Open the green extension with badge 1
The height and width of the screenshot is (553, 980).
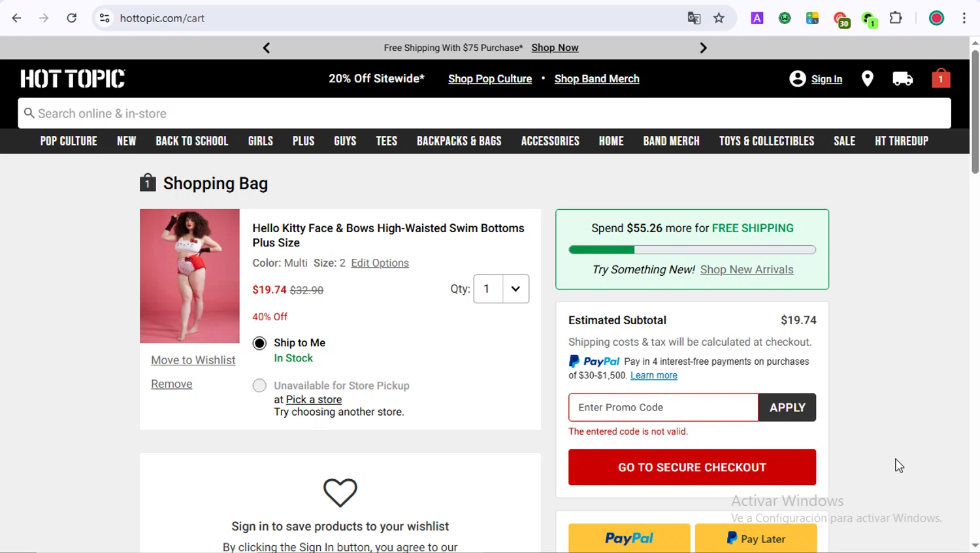tap(869, 20)
